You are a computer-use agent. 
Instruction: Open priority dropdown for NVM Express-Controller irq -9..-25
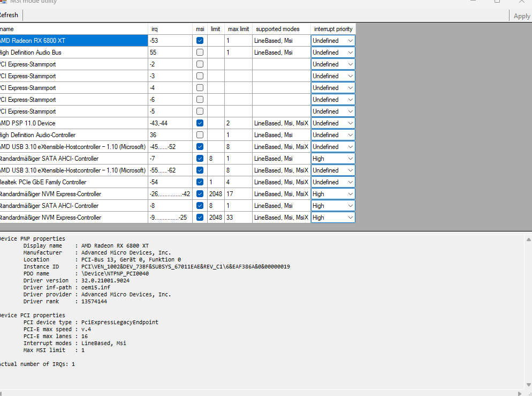tap(333, 218)
